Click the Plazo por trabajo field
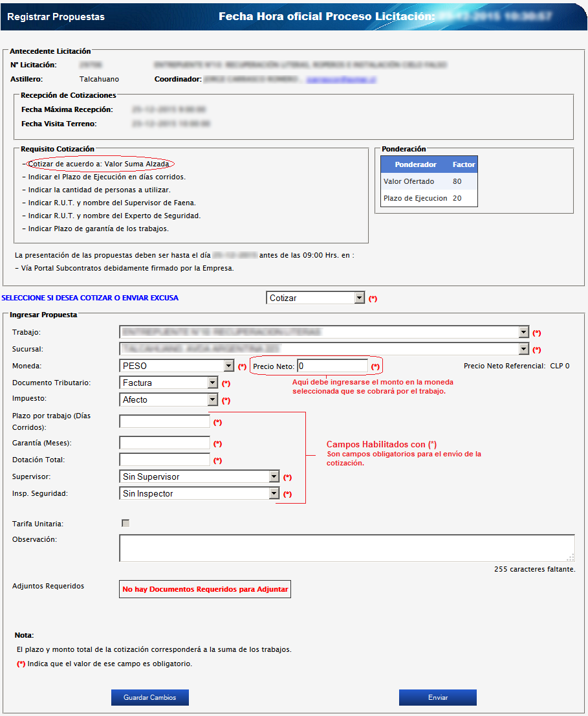Image resolution: width=588 pixels, height=716 pixels. point(165,421)
